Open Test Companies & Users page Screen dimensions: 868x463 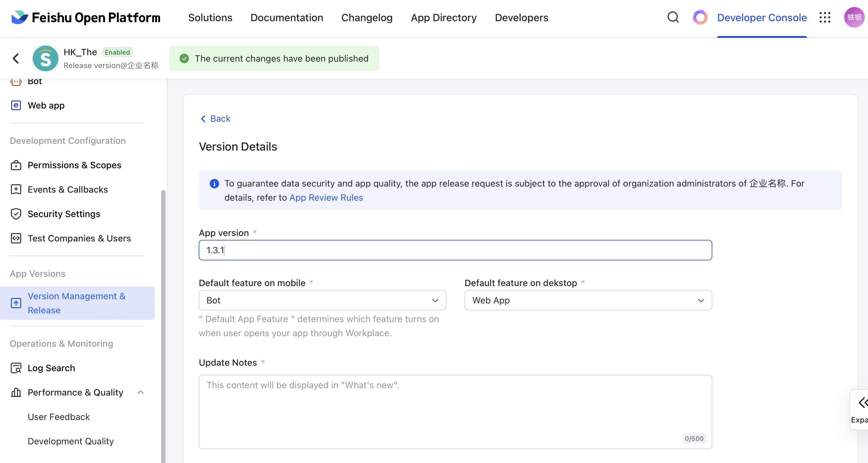coord(79,238)
